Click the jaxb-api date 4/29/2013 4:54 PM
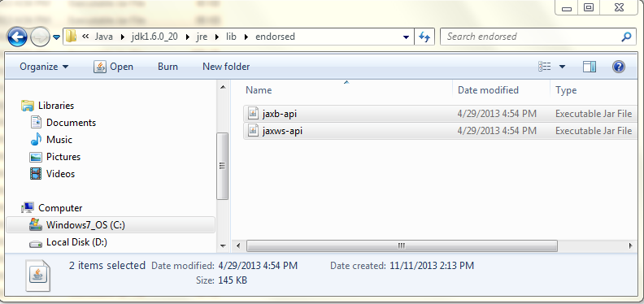The image size is (644, 304). point(497,114)
